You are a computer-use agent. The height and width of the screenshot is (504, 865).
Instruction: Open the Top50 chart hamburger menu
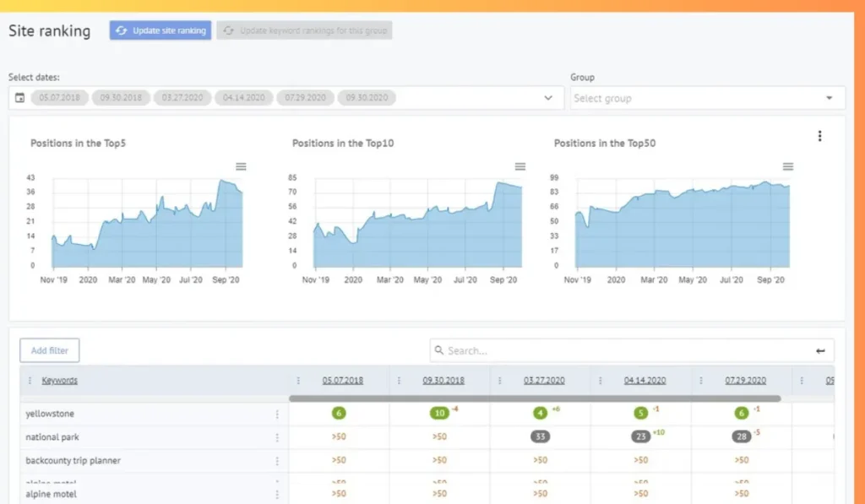tap(788, 166)
